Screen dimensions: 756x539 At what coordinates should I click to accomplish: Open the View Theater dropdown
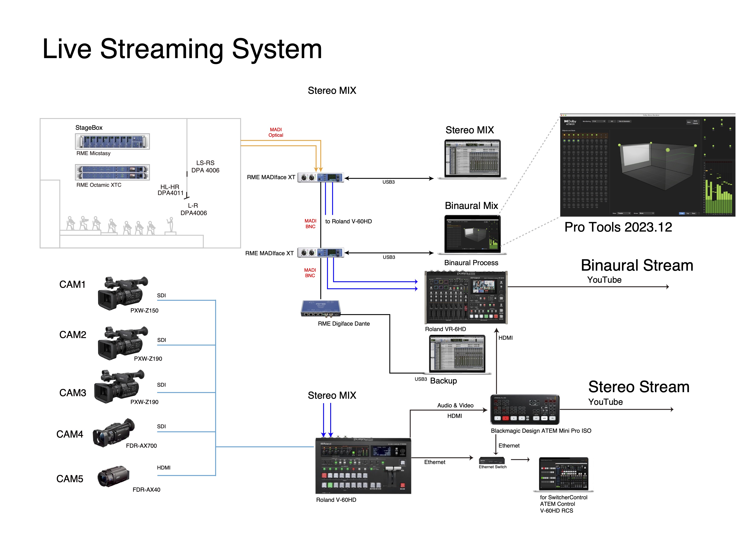[624, 213]
